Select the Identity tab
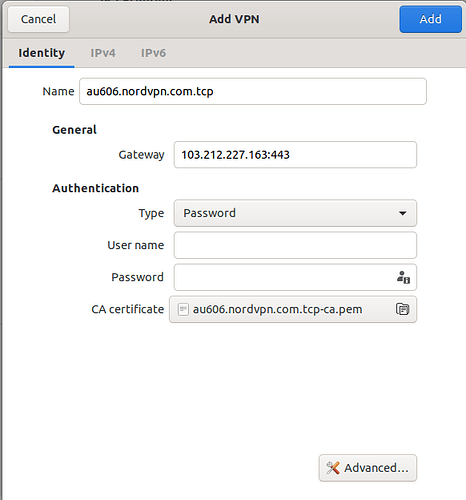 coord(42,53)
